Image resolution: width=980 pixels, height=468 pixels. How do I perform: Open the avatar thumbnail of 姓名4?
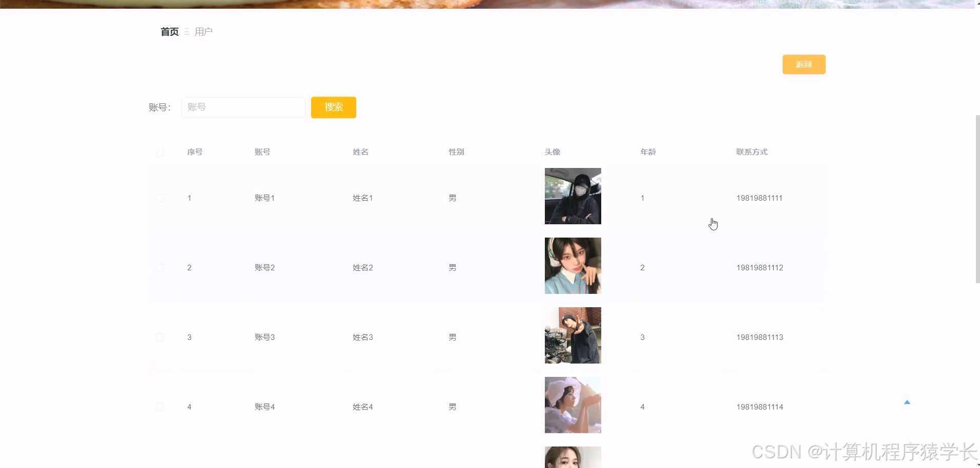click(x=573, y=405)
